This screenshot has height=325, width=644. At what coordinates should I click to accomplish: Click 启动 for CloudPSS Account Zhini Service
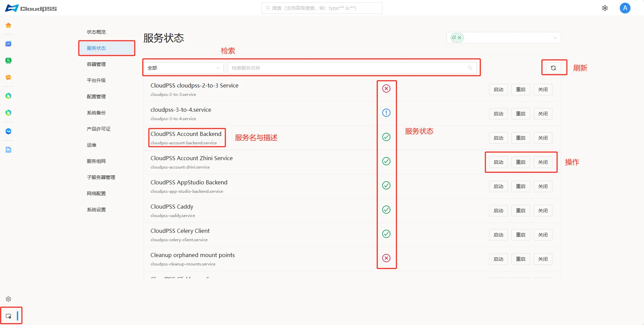click(498, 162)
